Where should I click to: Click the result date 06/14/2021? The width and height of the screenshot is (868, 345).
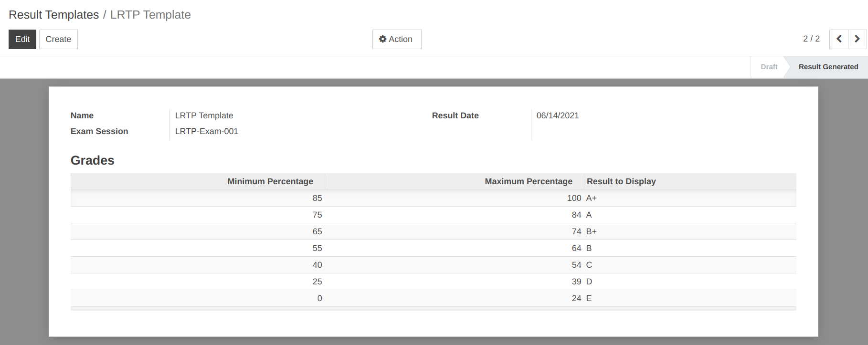(557, 115)
